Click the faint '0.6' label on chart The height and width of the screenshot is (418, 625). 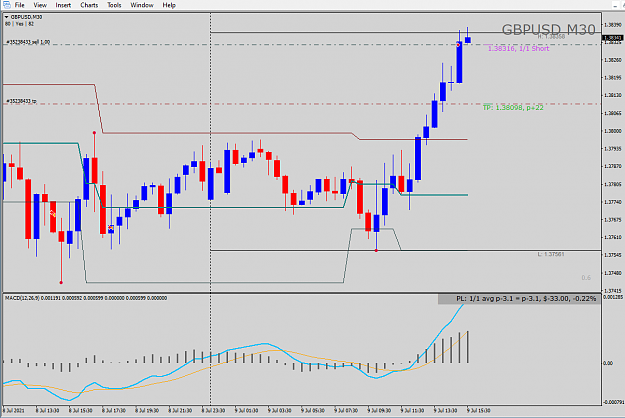pyautogui.click(x=586, y=278)
